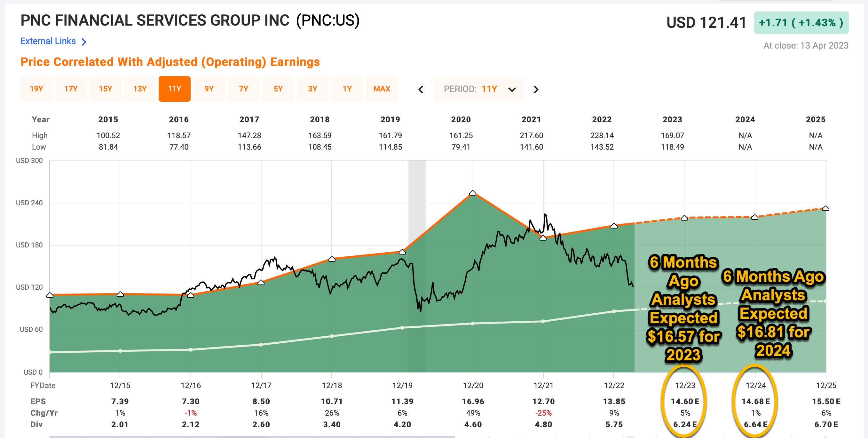
Task: Click the 2020 earnings peak triangle marker
Action: coord(473,193)
